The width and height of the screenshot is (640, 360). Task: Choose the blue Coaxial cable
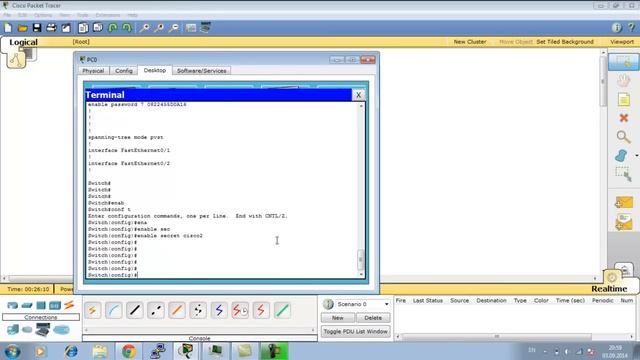pos(219,311)
